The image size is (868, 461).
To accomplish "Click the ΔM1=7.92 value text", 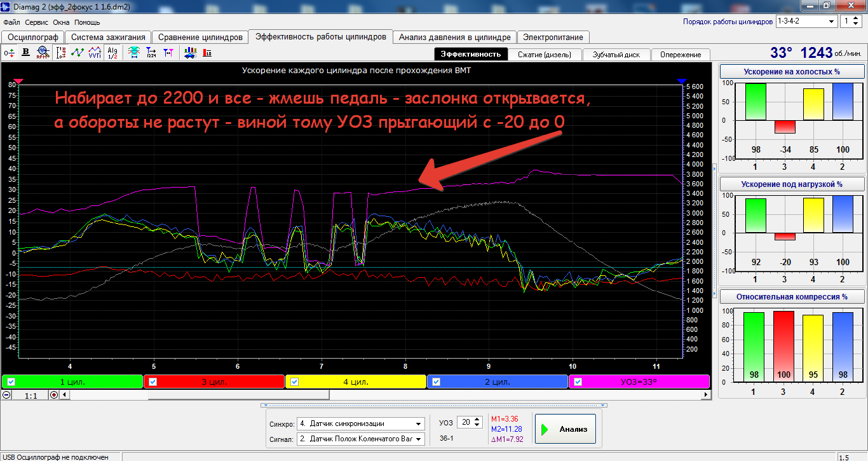I will 507,439.
